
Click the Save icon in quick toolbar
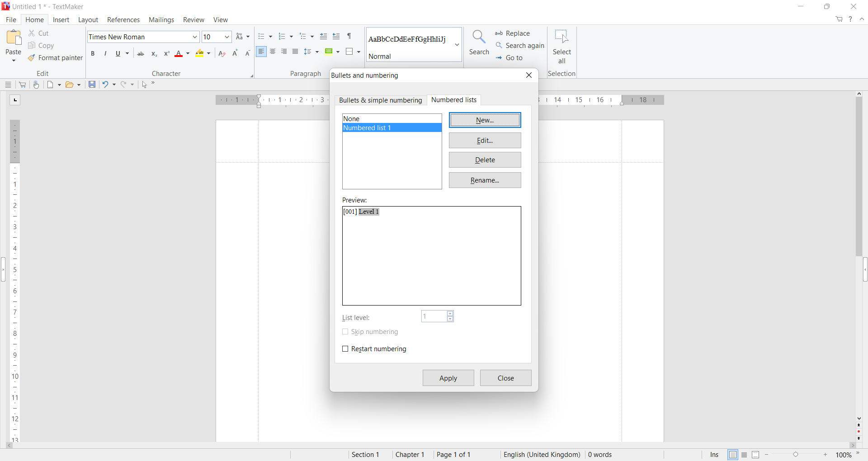pos(92,85)
